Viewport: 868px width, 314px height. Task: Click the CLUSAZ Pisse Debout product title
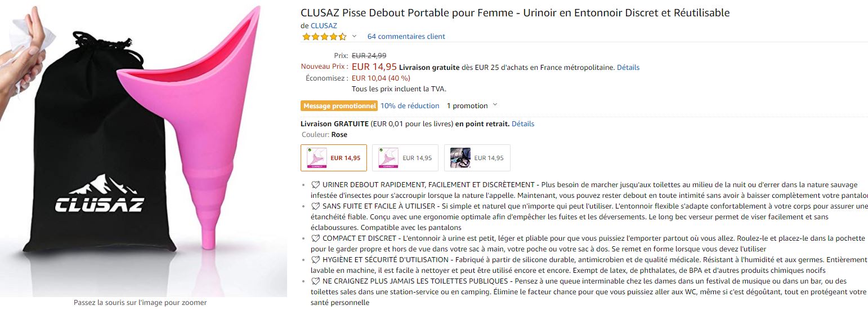pyautogui.click(x=514, y=12)
